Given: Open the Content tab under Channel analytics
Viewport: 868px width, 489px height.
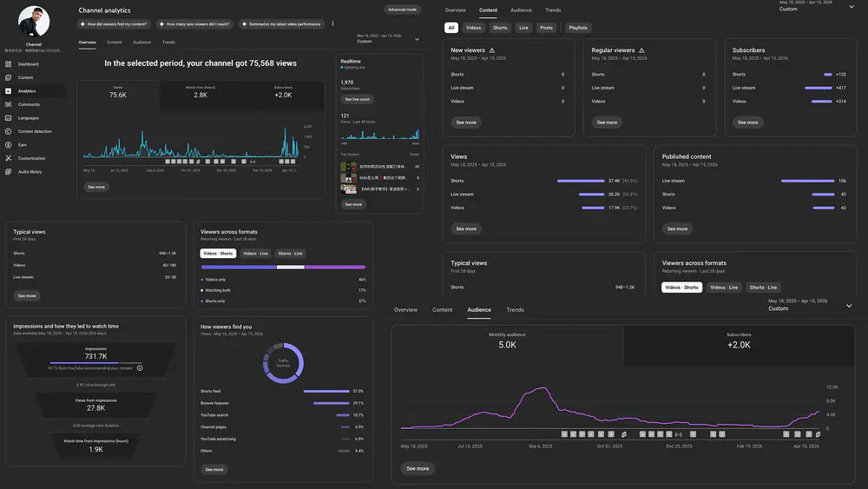Looking at the screenshot, I should click(x=115, y=42).
